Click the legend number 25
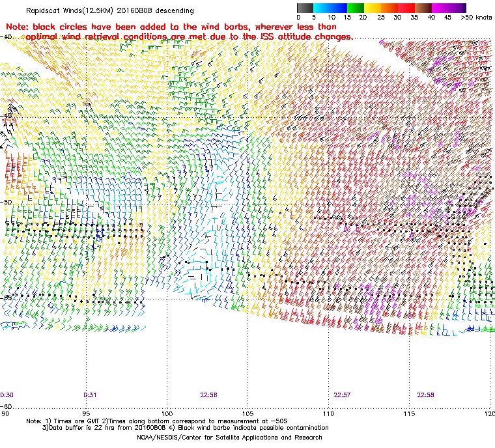 tap(381, 18)
